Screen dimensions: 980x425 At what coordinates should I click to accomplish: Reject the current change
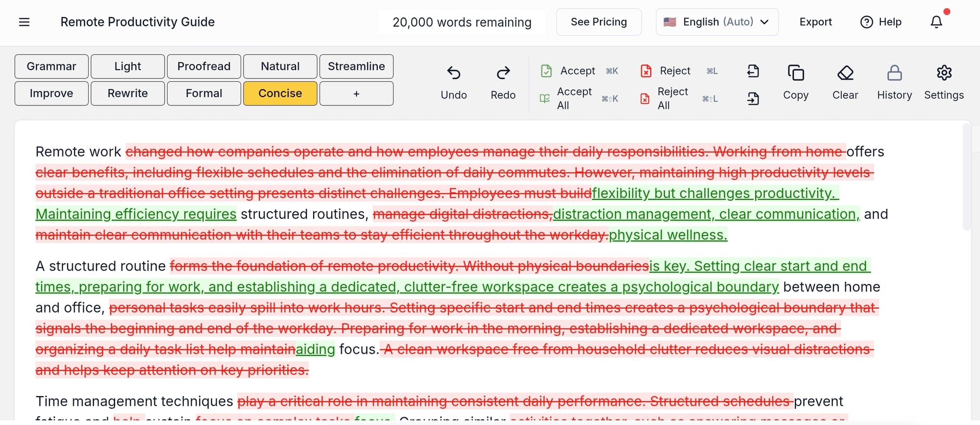[x=679, y=71]
